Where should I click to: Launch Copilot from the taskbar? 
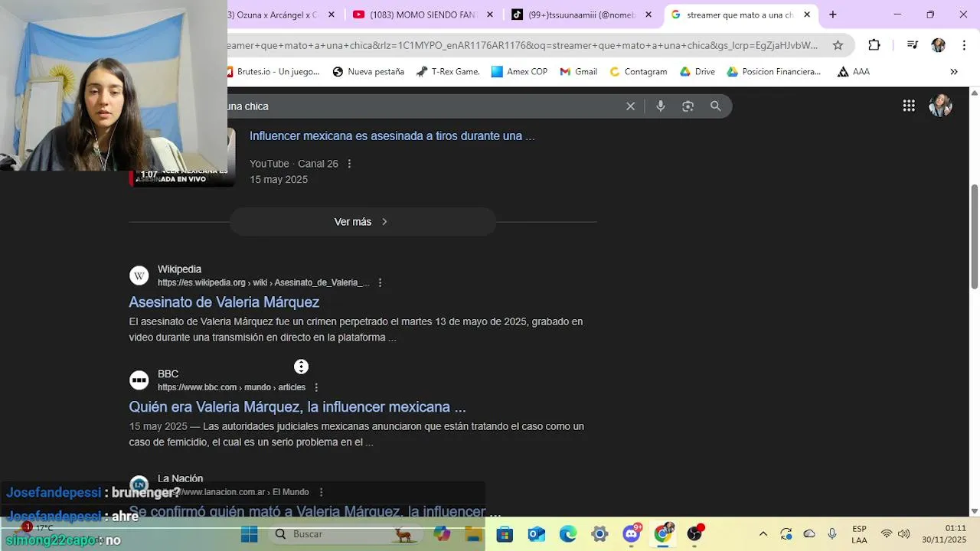[442, 534]
